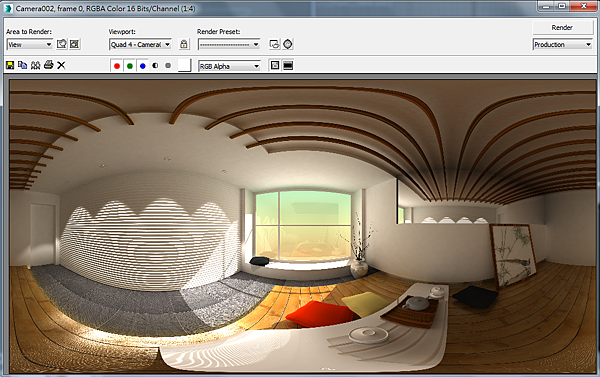Toggle the Green channel

(130, 66)
